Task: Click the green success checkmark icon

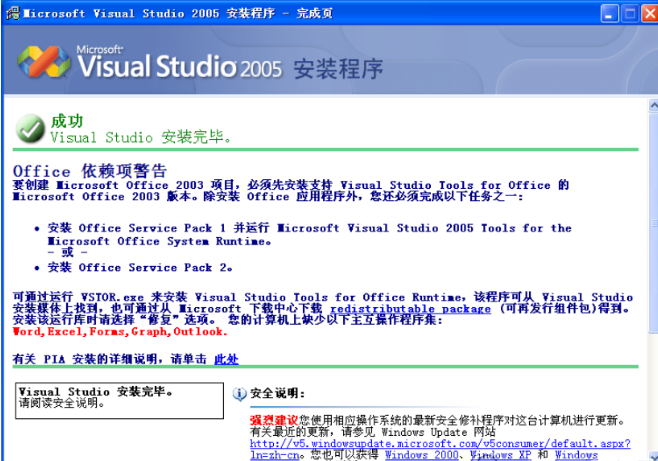Action: click(30, 128)
